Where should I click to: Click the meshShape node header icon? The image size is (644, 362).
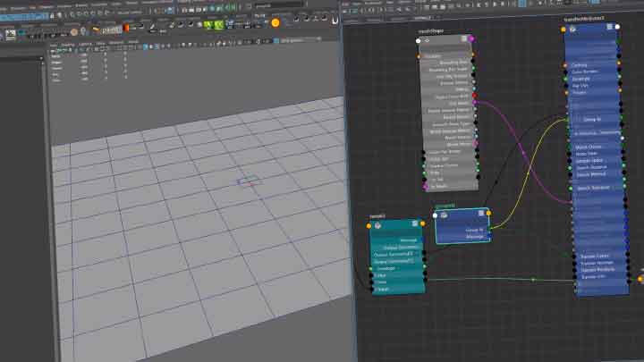tap(426, 39)
